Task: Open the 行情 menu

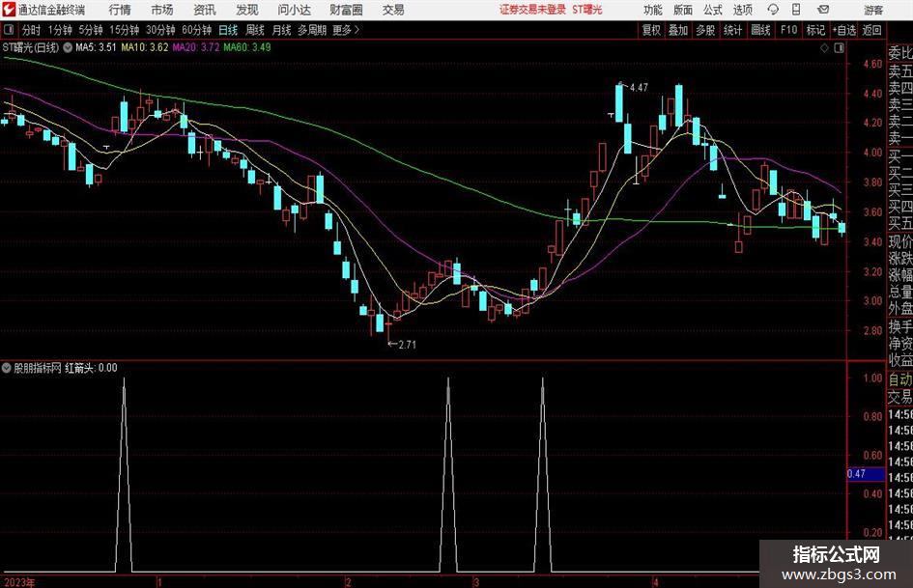Action: [x=120, y=10]
